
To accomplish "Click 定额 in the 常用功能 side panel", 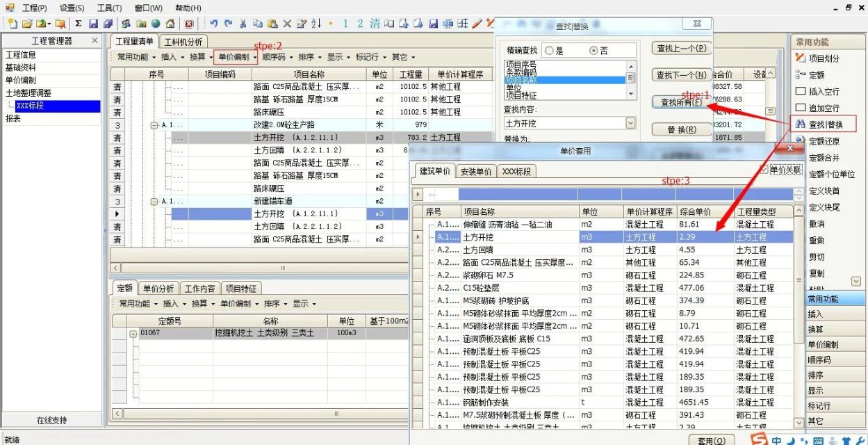I will pos(810,74).
